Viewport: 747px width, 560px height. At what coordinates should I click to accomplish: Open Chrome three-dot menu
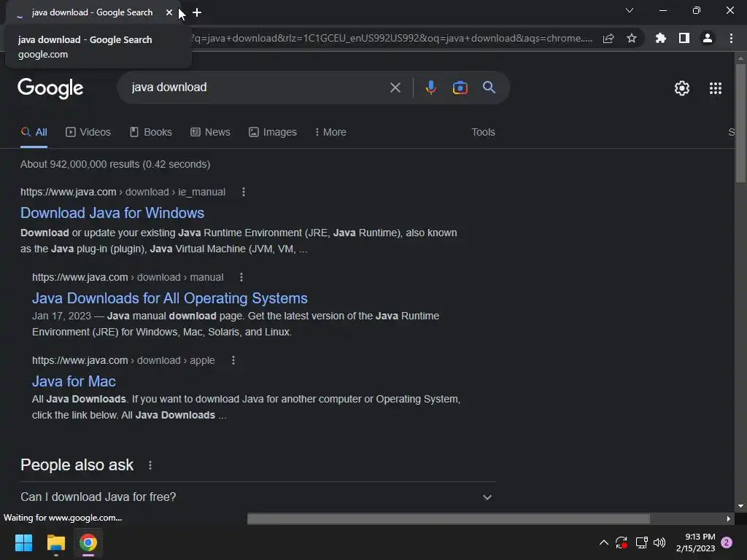(731, 39)
